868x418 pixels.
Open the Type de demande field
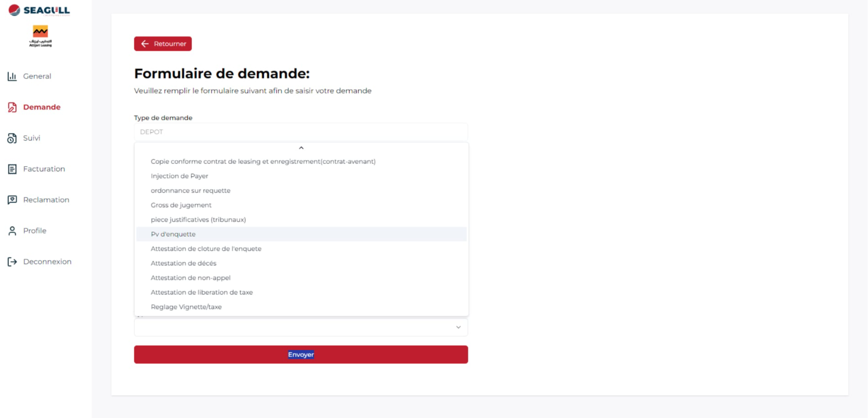[301, 132]
